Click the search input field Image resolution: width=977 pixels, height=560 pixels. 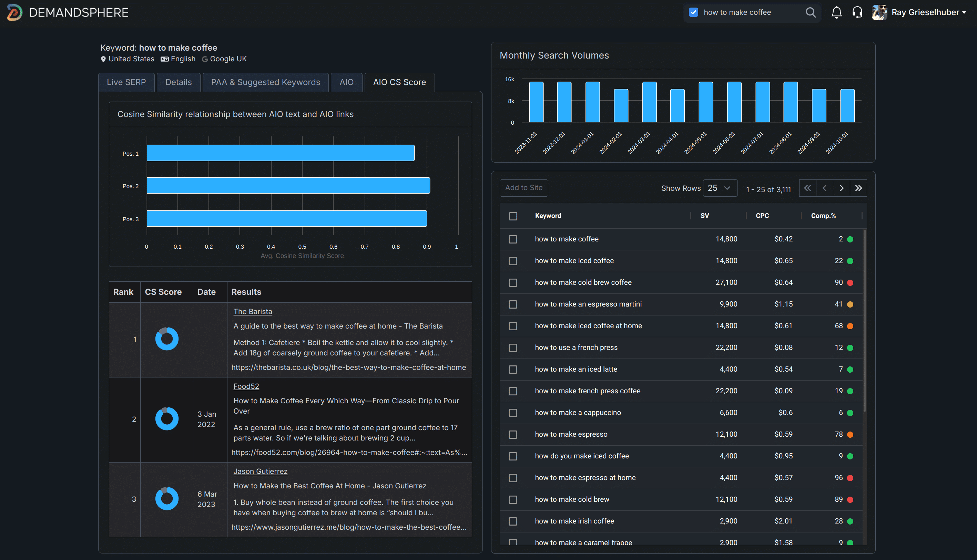coord(750,12)
